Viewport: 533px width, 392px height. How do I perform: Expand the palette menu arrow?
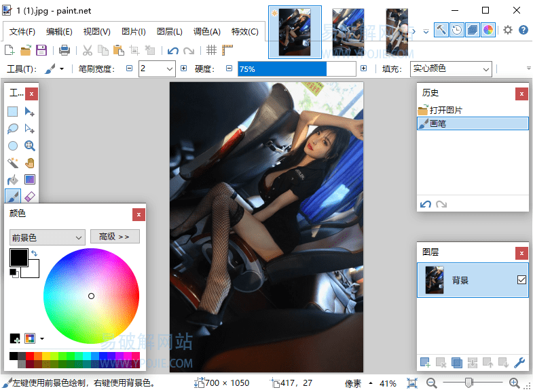42,338
